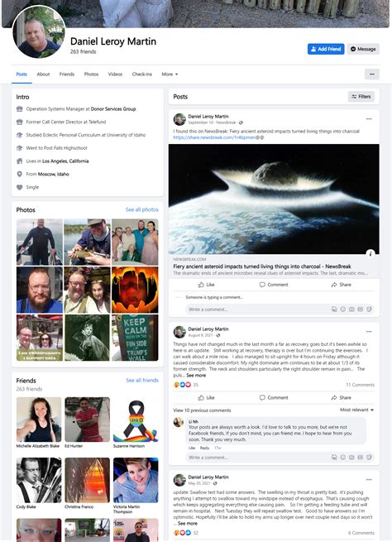The width and height of the screenshot is (392, 542).
Task: Expand the More tab dropdown
Action: point(170,74)
